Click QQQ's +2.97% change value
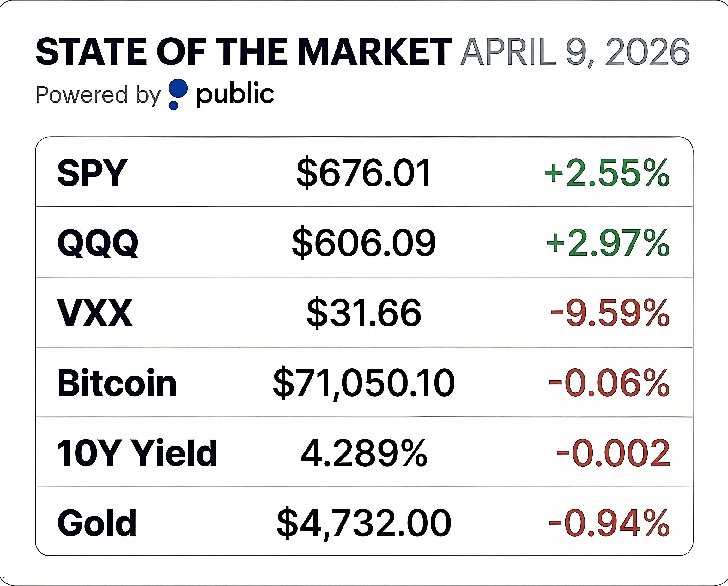 (x=607, y=243)
